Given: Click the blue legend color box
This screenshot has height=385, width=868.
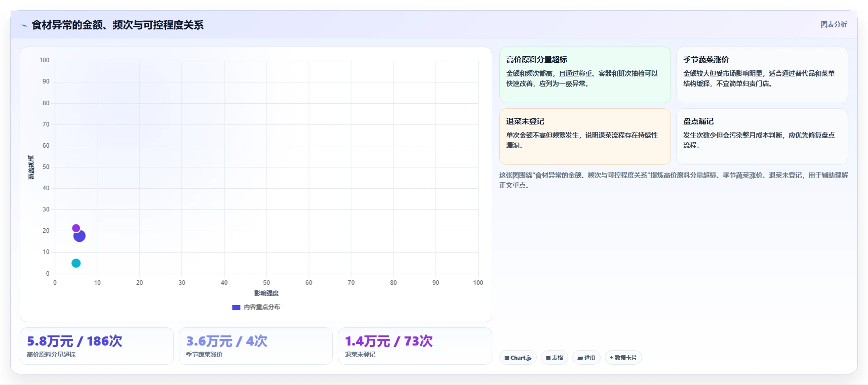Looking at the screenshot, I should (236, 307).
